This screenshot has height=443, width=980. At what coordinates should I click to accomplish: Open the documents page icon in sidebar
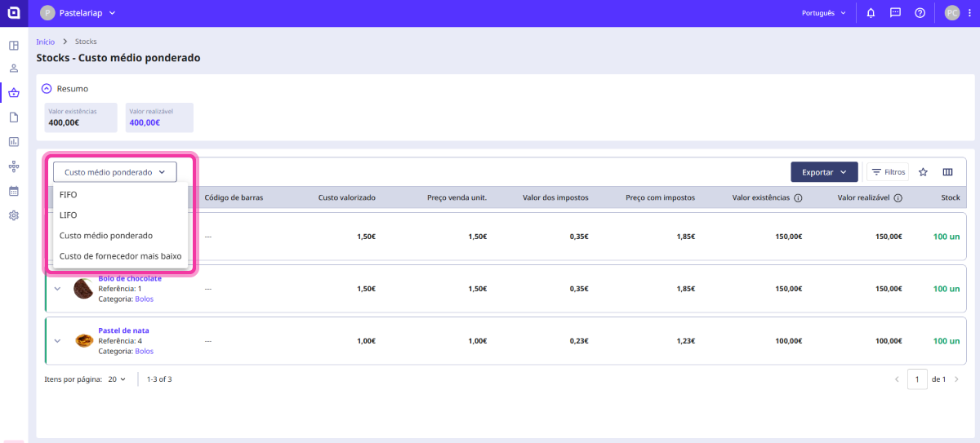coord(14,117)
